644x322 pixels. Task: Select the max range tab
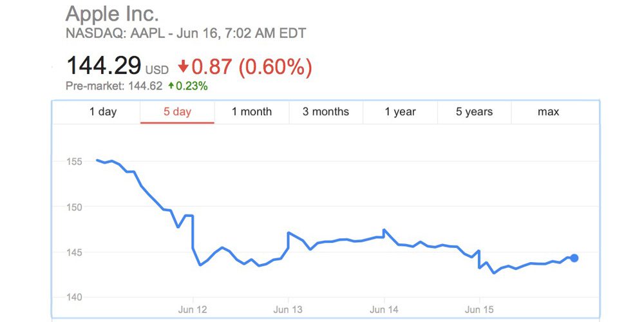(548, 112)
